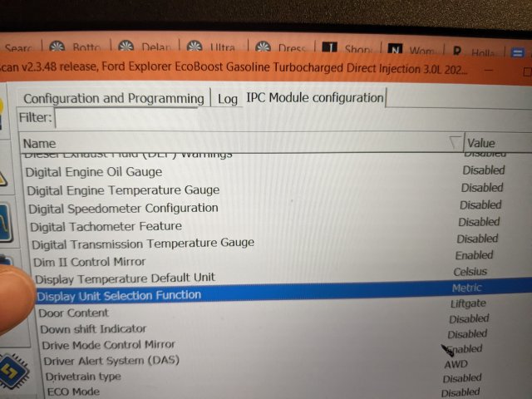This screenshot has height=399, width=532.
Task: Click the Liftgate value for Door Content
Action: [x=468, y=303]
